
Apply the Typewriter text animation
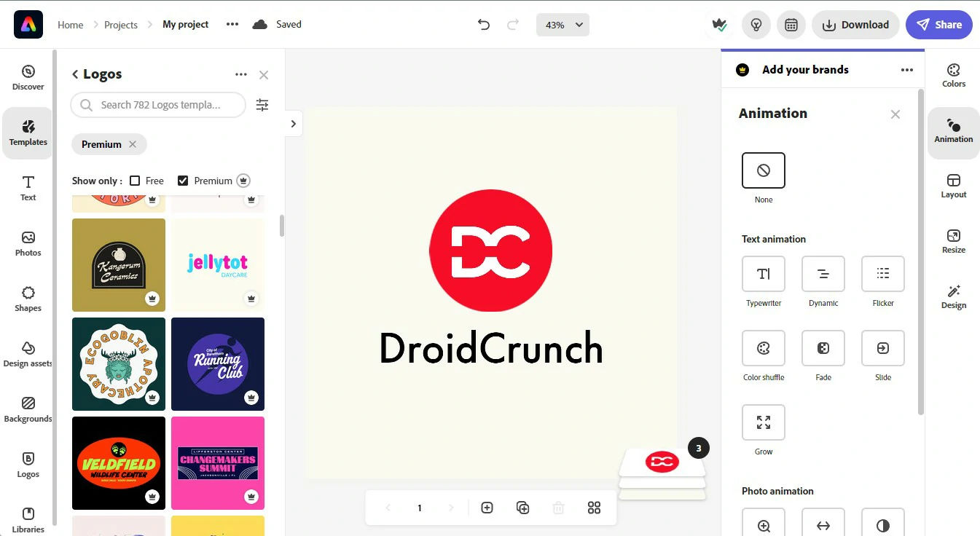[764, 274]
